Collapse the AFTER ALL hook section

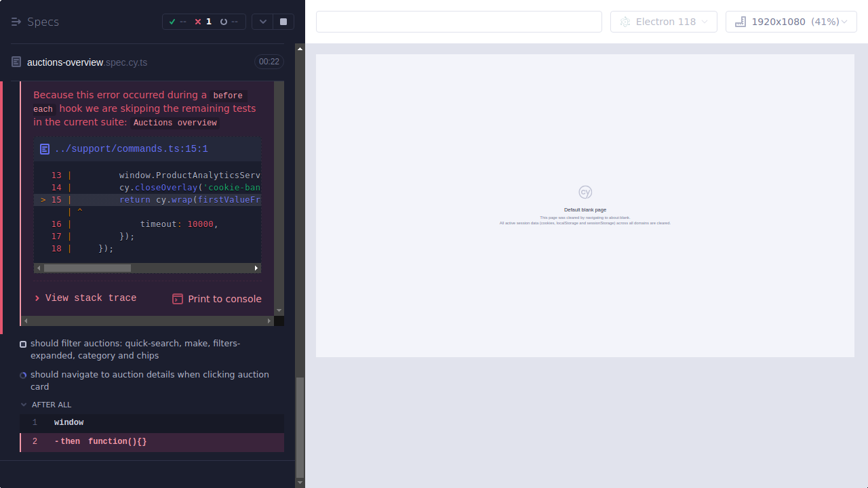click(22, 405)
